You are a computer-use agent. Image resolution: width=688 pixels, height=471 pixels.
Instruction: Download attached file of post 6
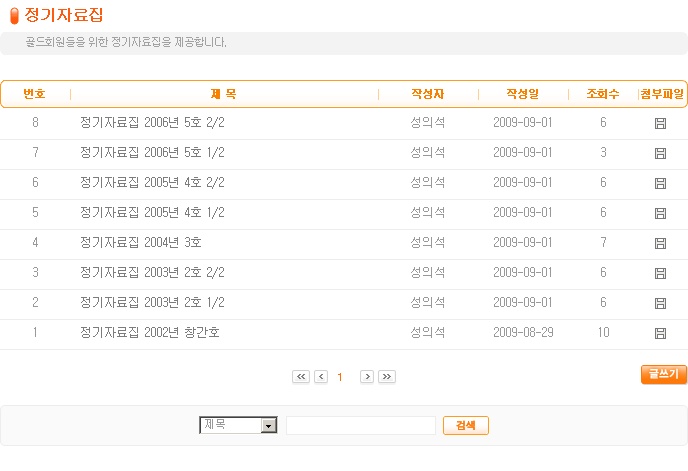point(660,183)
